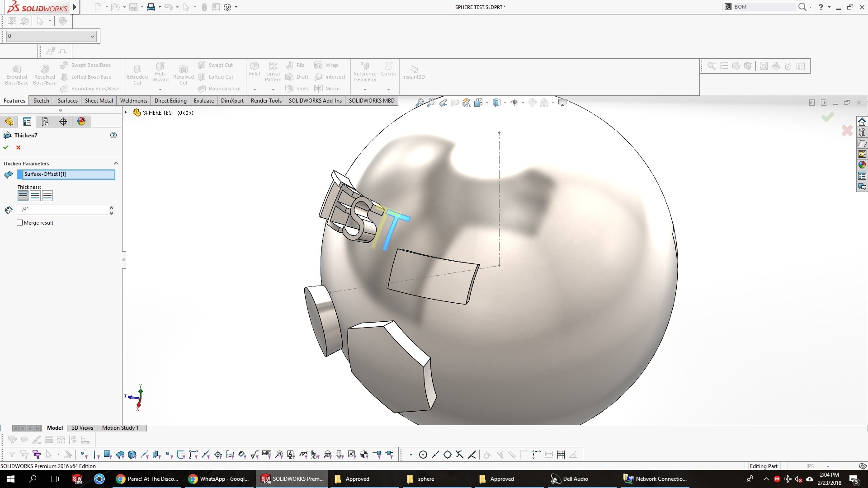This screenshot has height=488, width=868.
Task: Accept Thicken7 with green checkmark
Action: [6, 147]
